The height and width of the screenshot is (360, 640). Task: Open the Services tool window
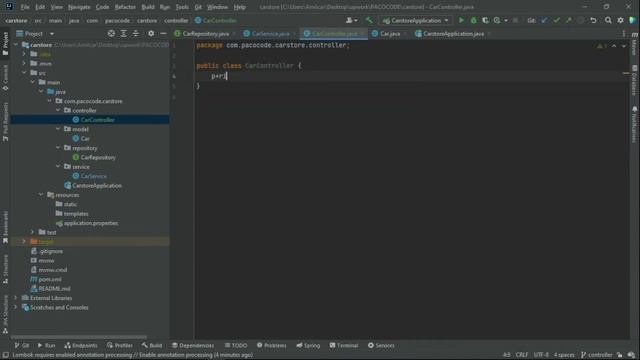pos(381,345)
